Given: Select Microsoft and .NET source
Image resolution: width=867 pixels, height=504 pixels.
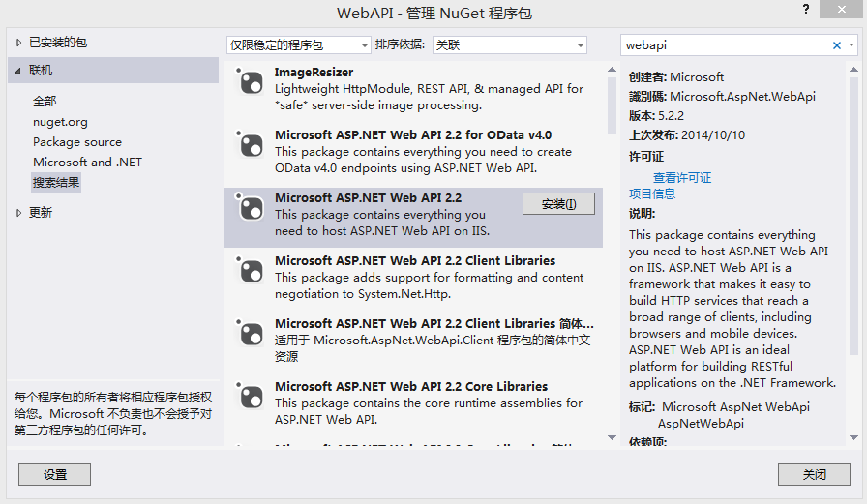Looking at the screenshot, I should tap(87, 162).
